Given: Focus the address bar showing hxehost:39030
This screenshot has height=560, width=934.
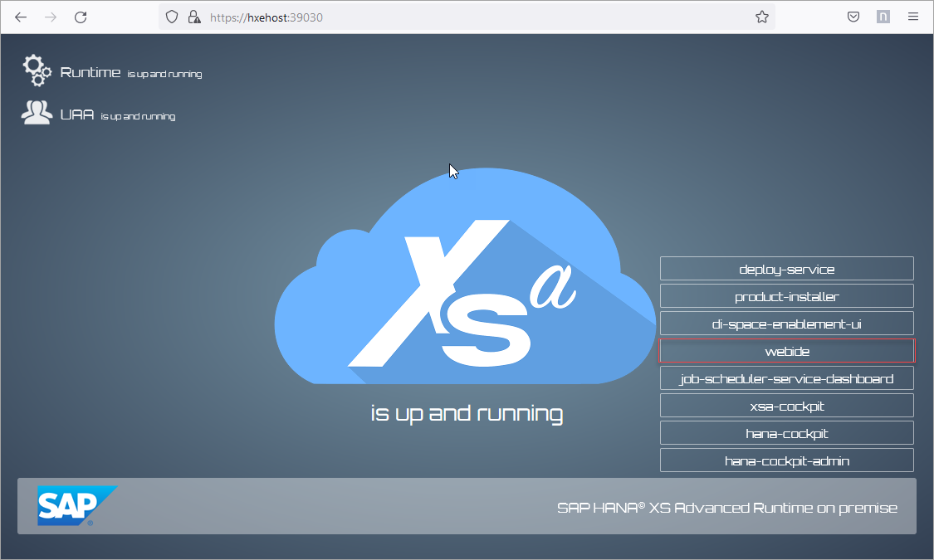Looking at the screenshot, I should (467, 17).
